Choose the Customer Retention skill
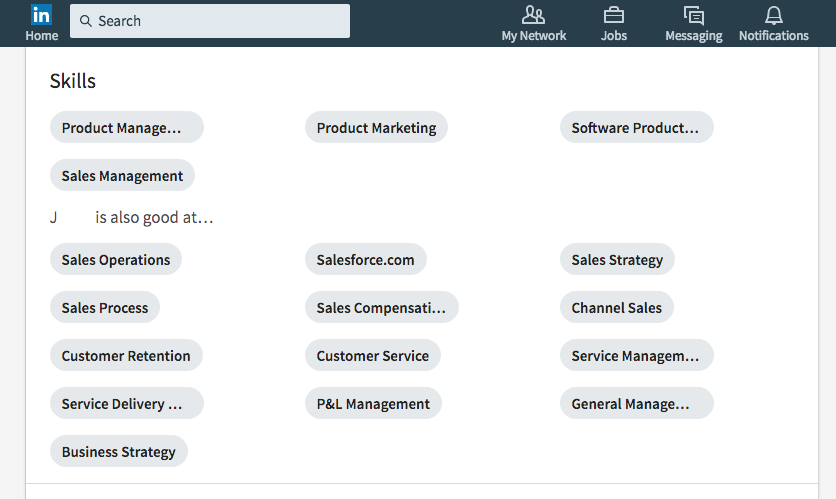The height and width of the screenshot is (499, 836). click(126, 355)
